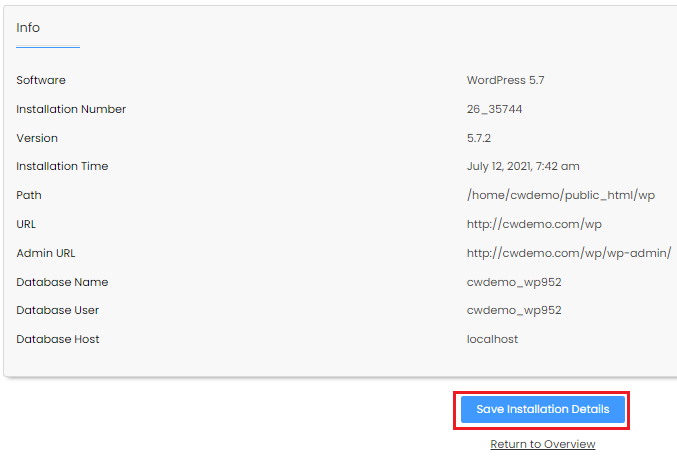Viewport: 677px width, 458px height.
Task: Click the installation number 26_35744
Action: point(494,109)
